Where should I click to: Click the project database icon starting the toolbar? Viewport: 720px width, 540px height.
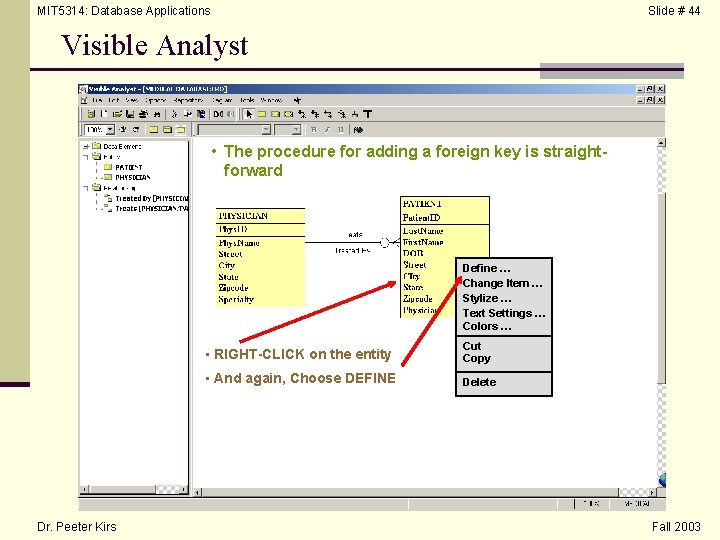coord(91,114)
